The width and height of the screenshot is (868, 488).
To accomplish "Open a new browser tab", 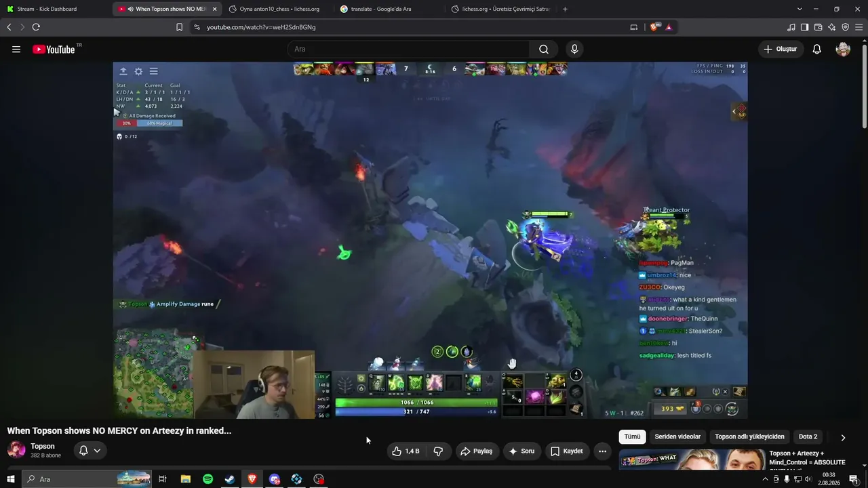I will tap(565, 9).
